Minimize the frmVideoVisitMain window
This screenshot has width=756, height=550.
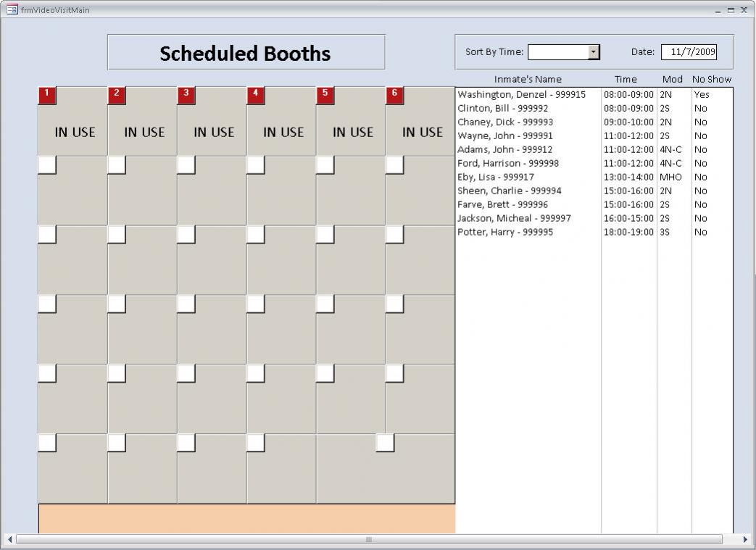click(x=718, y=10)
